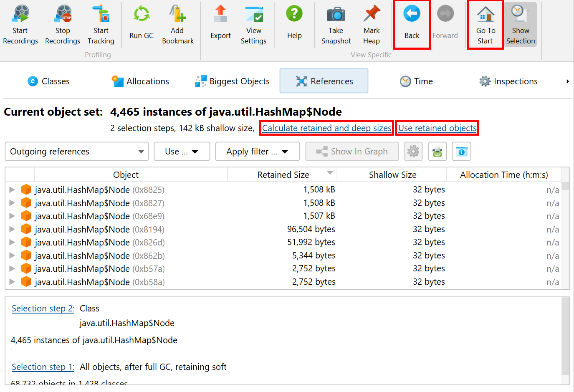Sort by Retained Size column header
The width and height of the screenshot is (574, 392).
pos(283,175)
